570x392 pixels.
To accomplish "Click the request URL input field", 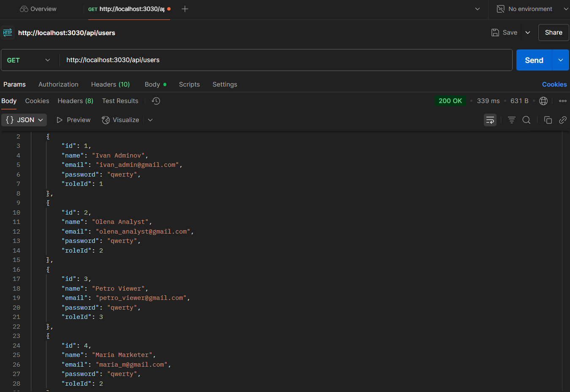I will click(x=286, y=60).
